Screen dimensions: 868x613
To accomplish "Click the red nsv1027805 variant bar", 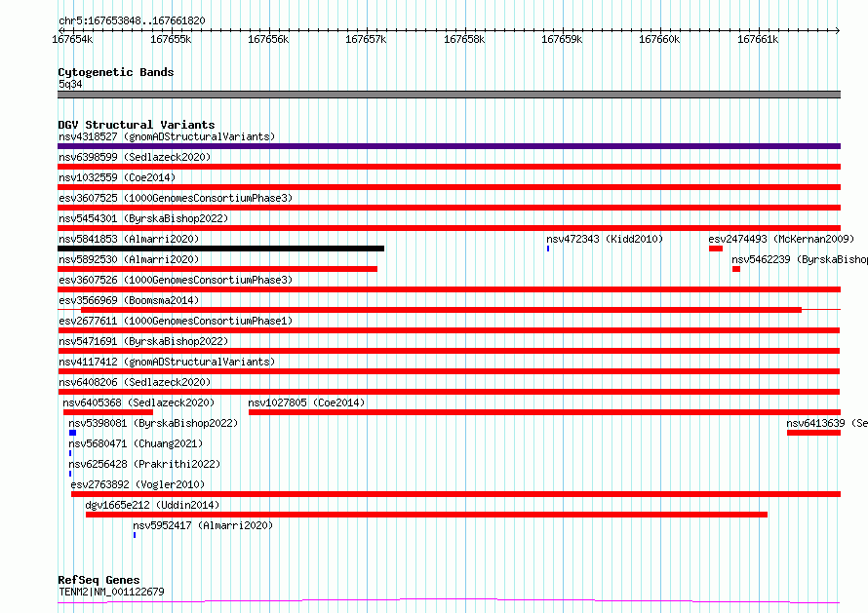I will tap(545, 412).
